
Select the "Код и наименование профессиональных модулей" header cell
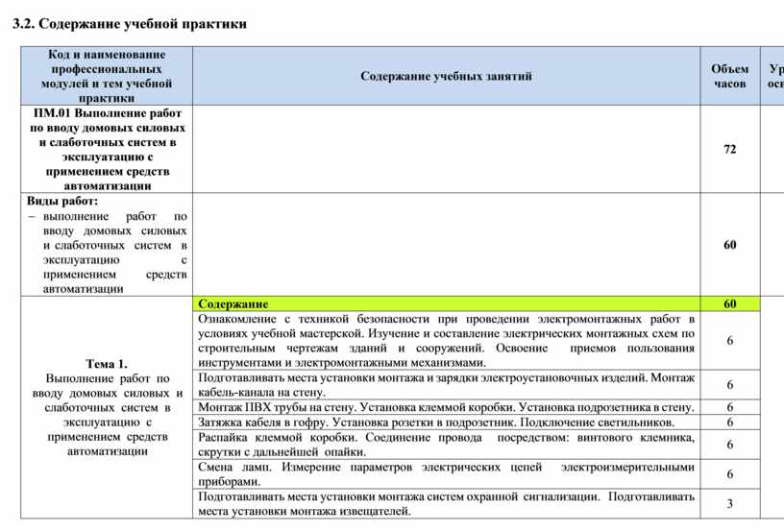(x=107, y=76)
